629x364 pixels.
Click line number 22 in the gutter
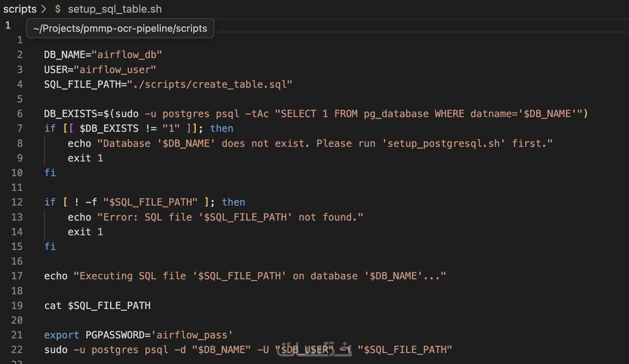tap(17, 350)
